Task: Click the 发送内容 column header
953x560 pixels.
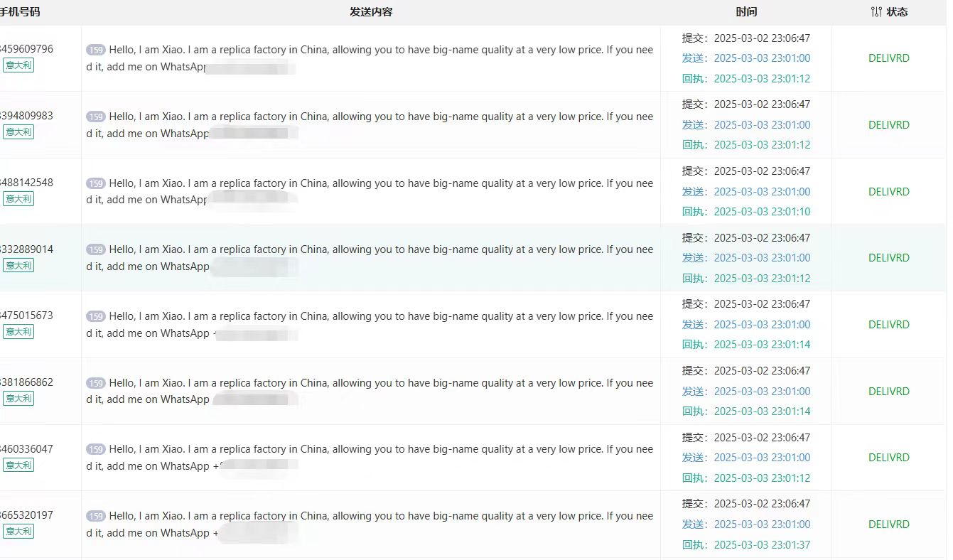Action: coord(371,12)
